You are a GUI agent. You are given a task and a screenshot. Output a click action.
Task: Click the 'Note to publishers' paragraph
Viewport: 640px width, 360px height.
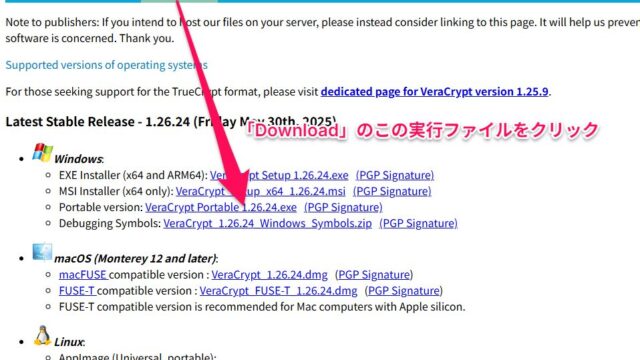[322, 30]
